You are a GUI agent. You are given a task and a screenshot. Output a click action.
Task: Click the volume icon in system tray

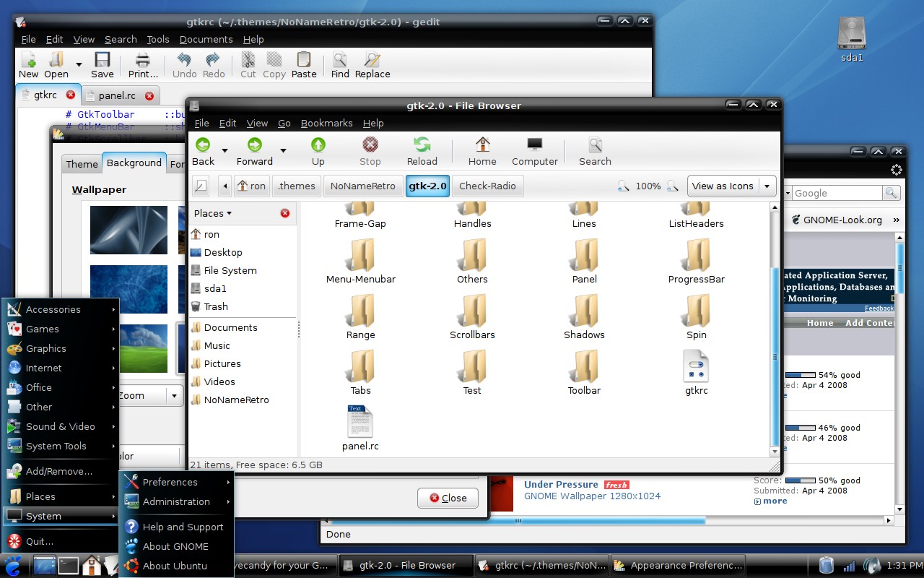click(x=873, y=565)
